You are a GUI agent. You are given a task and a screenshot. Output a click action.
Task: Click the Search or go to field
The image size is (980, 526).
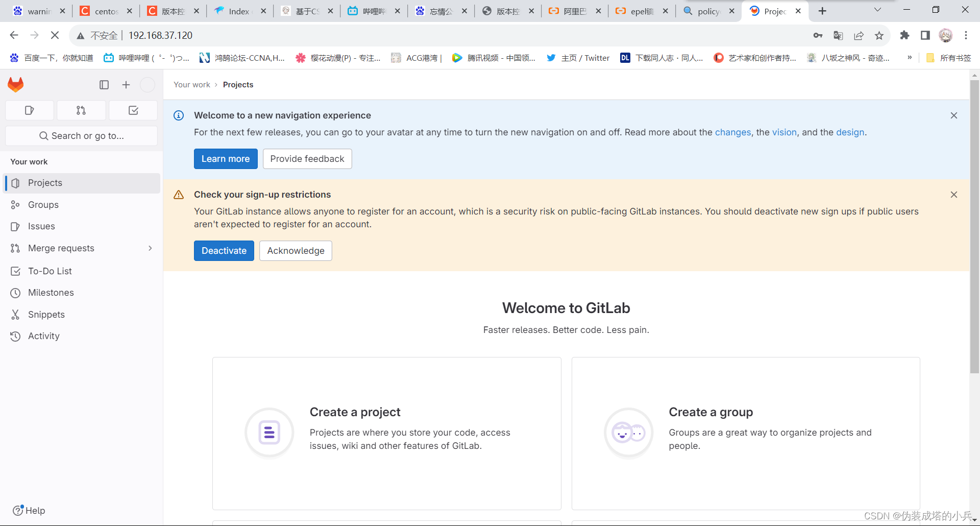coord(82,136)
